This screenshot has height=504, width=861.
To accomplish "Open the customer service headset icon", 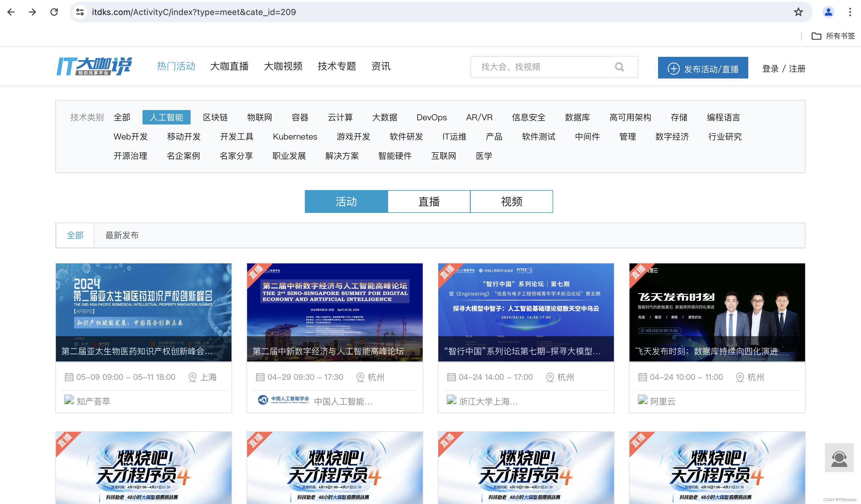I will pyautogui.click(x=839, y=458).
